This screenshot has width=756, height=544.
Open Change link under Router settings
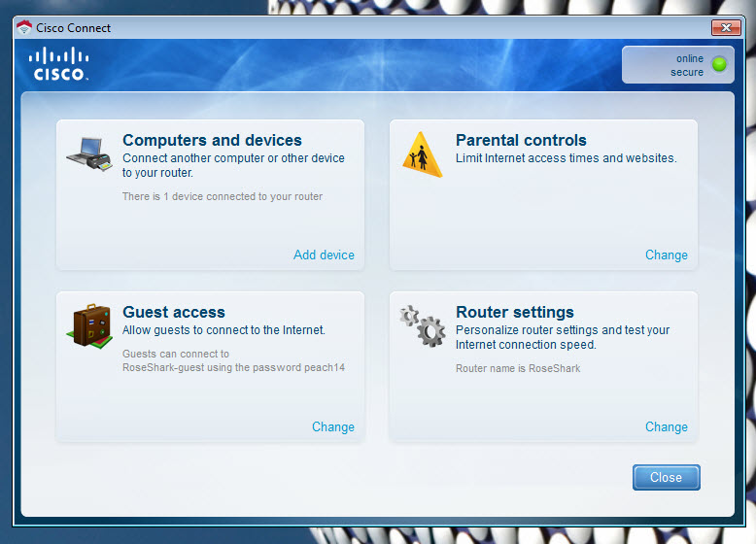667,426
